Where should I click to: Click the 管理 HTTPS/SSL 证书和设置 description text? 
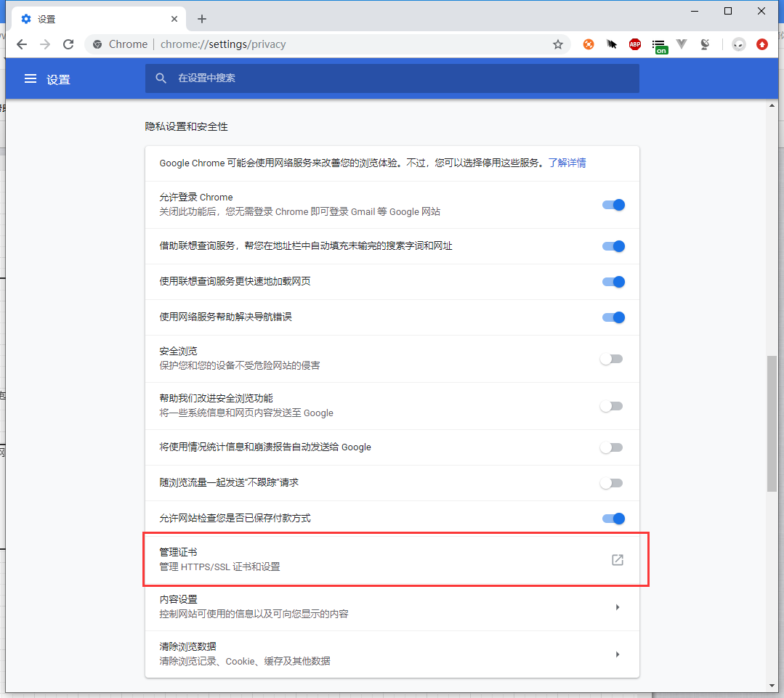(219, 567)
